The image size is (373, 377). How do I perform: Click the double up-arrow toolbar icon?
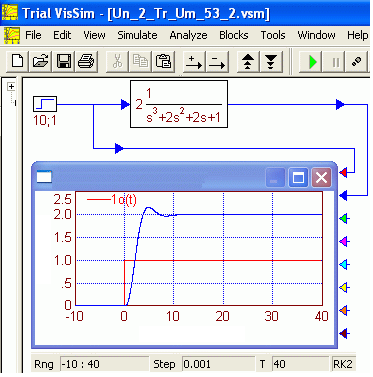247,62
